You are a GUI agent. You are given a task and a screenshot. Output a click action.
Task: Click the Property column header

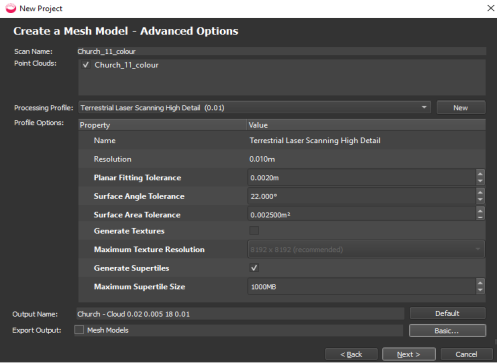[162, 125]
